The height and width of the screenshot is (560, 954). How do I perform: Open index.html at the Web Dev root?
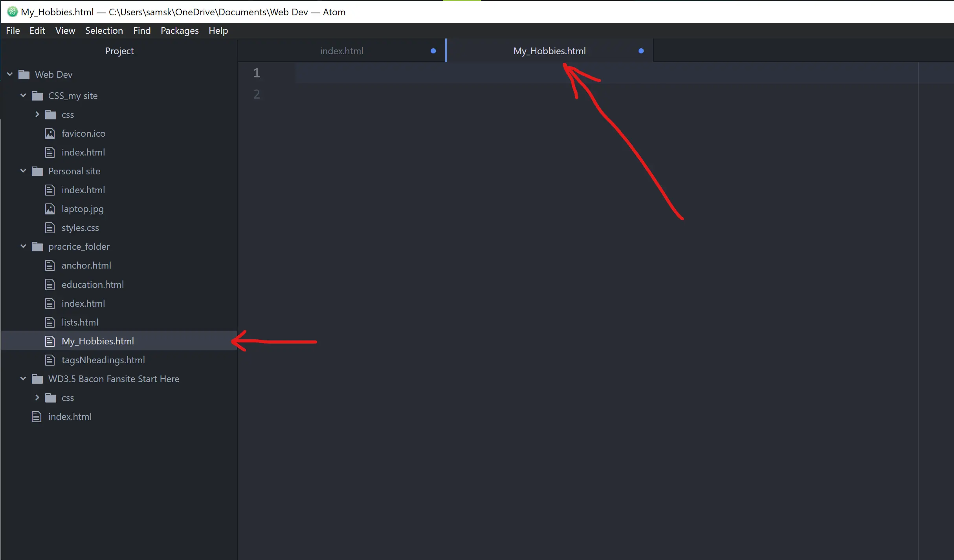70,417
